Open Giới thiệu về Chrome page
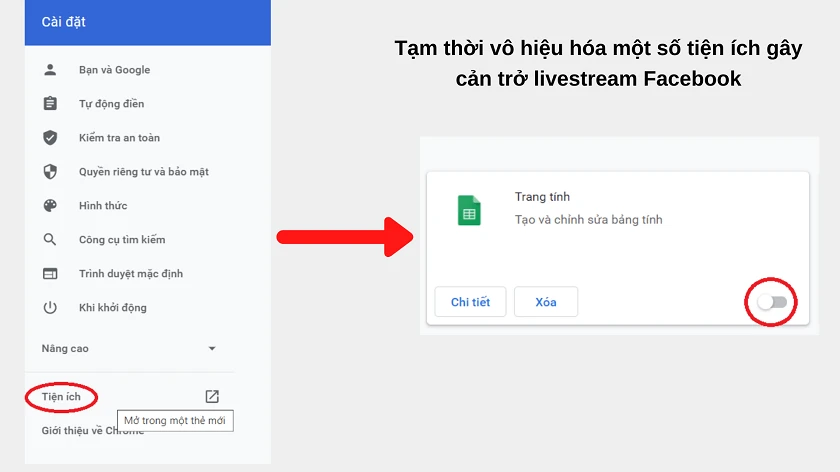This screenshot has width=840, height=472. pos(93,430)
